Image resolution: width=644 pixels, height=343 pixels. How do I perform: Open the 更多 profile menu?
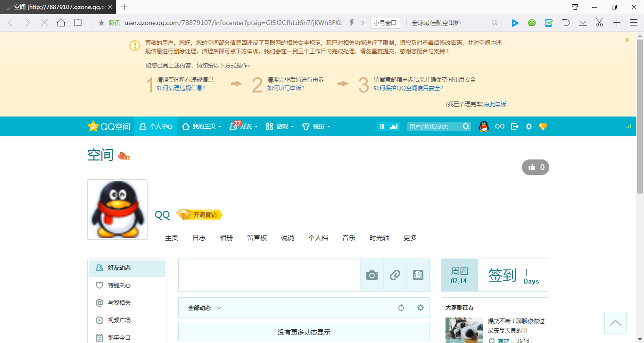410,238
